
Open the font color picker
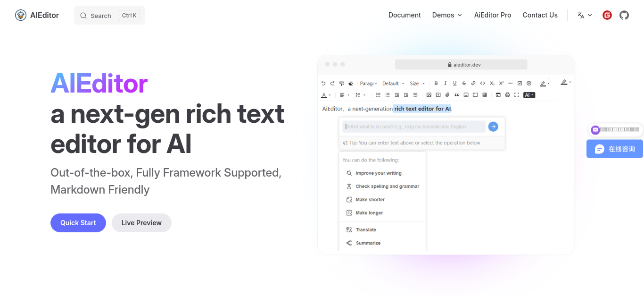(x=325, y=95)
